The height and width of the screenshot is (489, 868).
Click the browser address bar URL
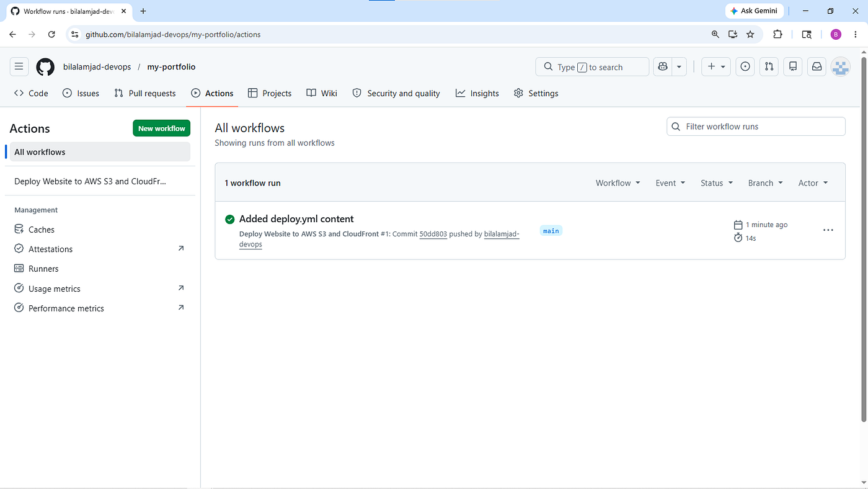click(173, 35)
